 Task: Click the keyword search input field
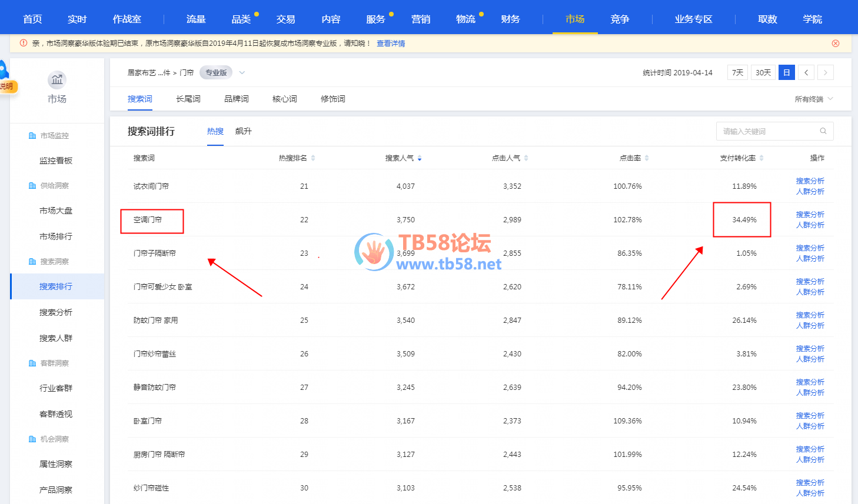(768, 131)
